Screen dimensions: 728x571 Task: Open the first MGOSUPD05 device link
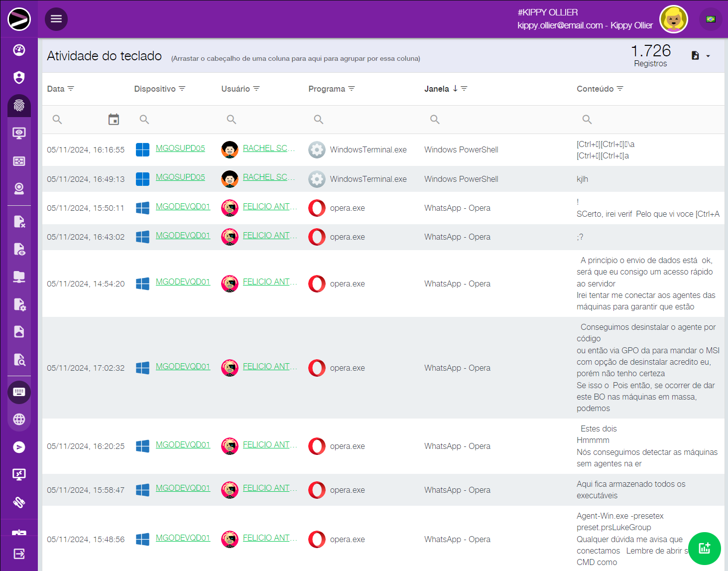click(180, 148)
